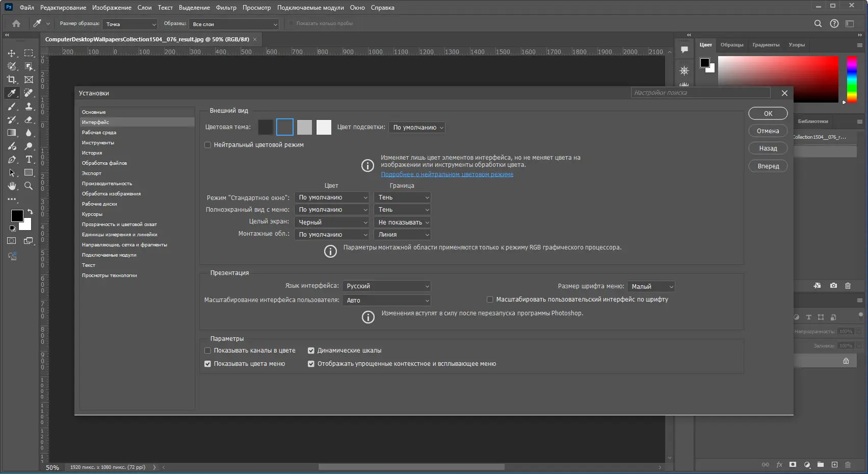Open color dropdown for Режим "Стандартное окно"
This screenshot has width=868, height=474.
332,197
